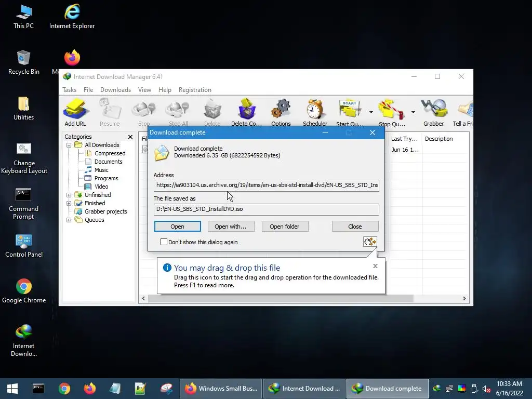The height and width of the screenshot is (399, 532).
Task: Open the Downloads menu
Action: pyautogui.click(x=115, y=90)
